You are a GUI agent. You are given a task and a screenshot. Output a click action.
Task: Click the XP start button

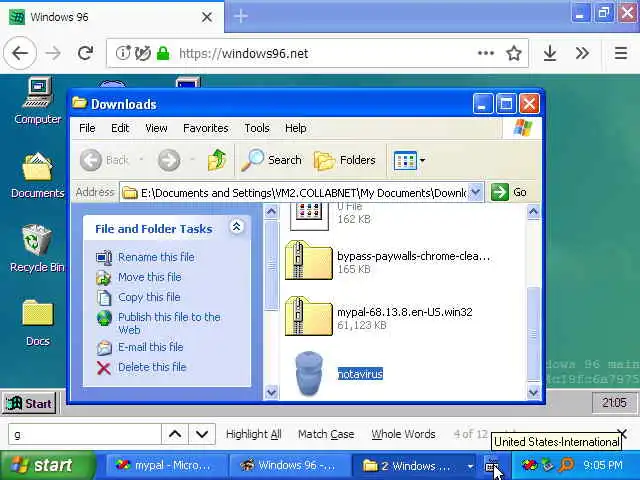pyautogui.click(x=47, y=465)
